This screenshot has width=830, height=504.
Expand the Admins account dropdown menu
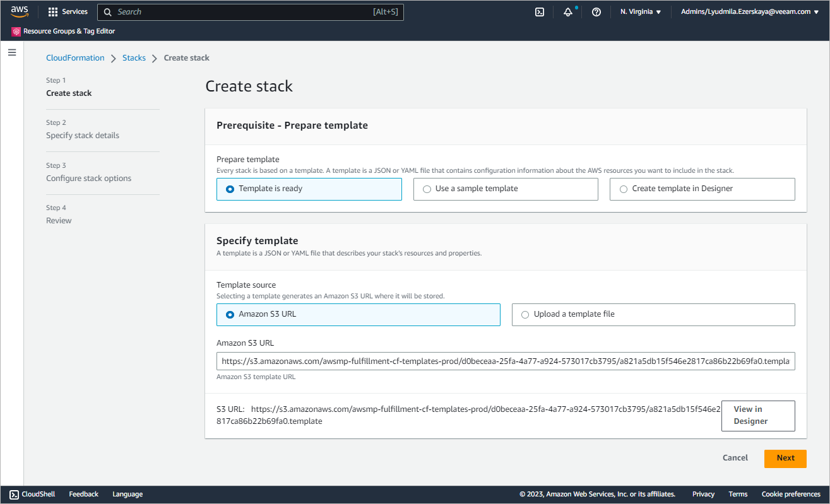[x=749, y=12]
